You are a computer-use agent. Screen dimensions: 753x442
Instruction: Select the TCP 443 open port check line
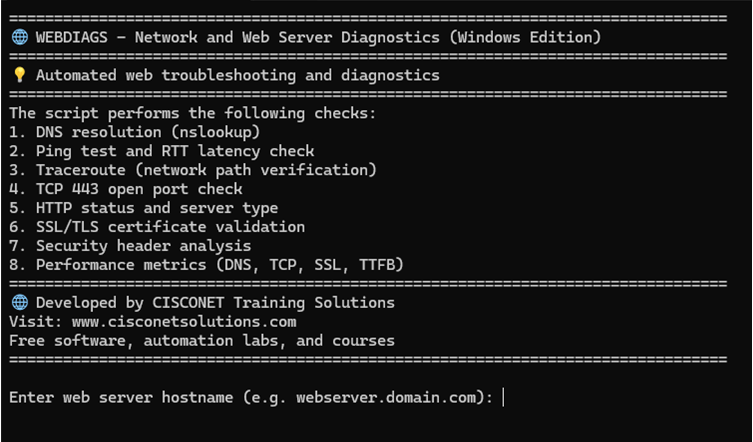125,189
